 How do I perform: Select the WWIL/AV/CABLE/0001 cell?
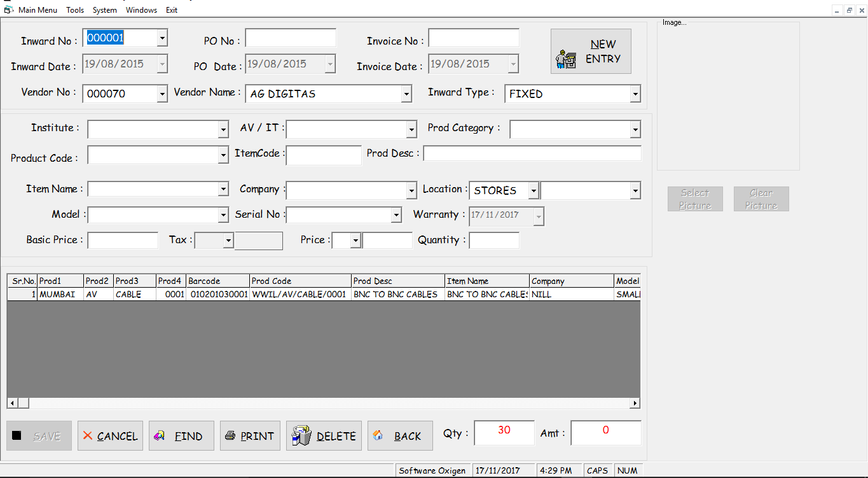point(300,295)
